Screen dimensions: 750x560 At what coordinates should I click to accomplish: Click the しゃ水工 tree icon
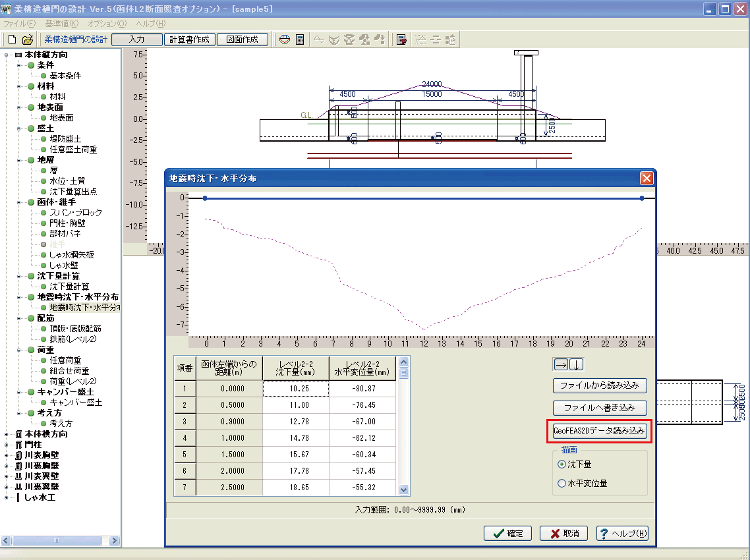point(18,497)
